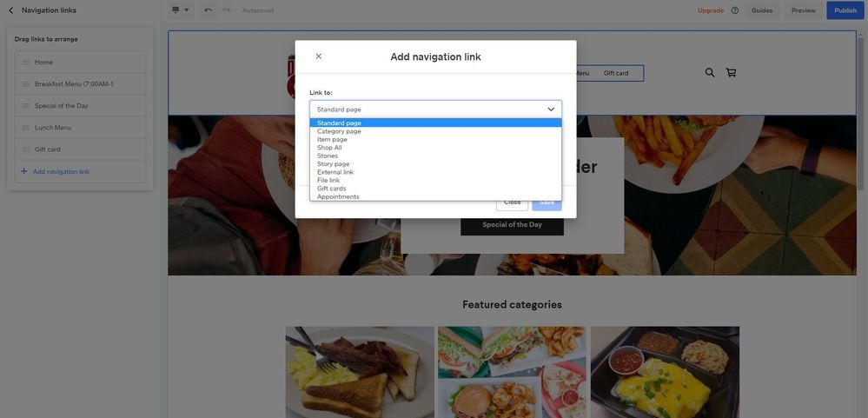Click the search magnifier icon in site header

click(710, 73)
